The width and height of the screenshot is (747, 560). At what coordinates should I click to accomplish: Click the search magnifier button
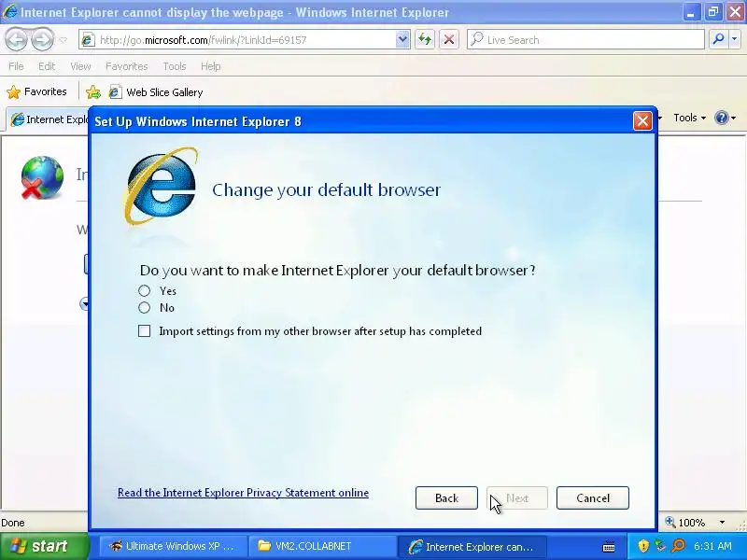(718, 40)
